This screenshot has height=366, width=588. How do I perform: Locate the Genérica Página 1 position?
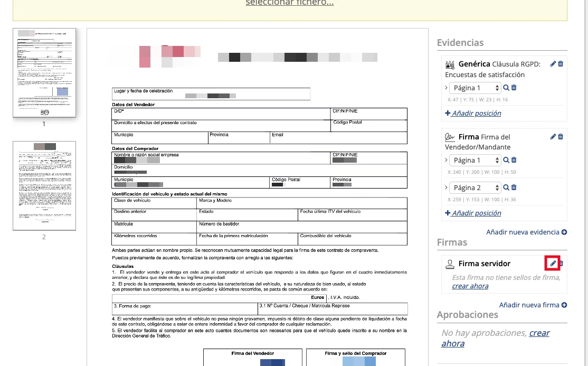click(506, 88)
